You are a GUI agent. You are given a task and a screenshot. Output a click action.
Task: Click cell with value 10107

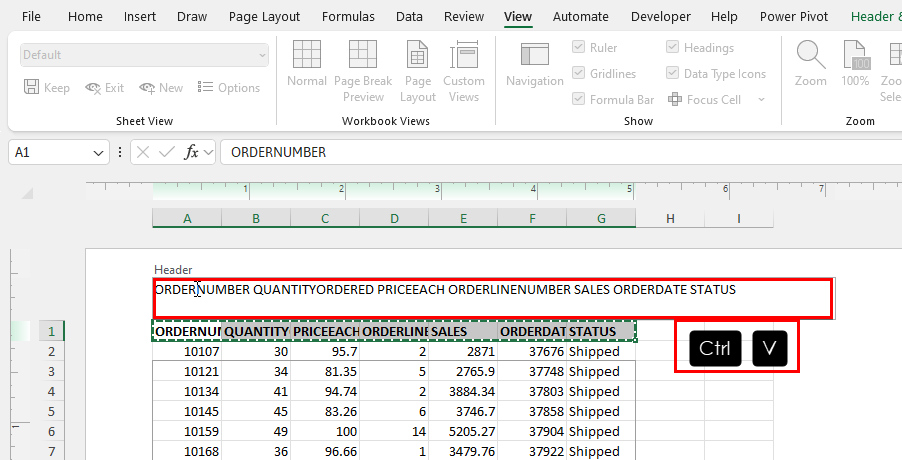point(187,351)
